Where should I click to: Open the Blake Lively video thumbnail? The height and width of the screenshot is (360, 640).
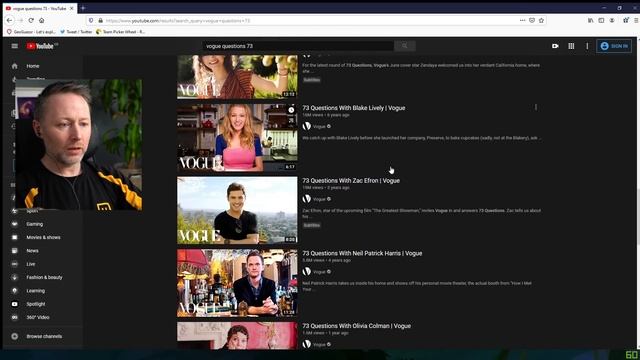[x=237, y=138]
